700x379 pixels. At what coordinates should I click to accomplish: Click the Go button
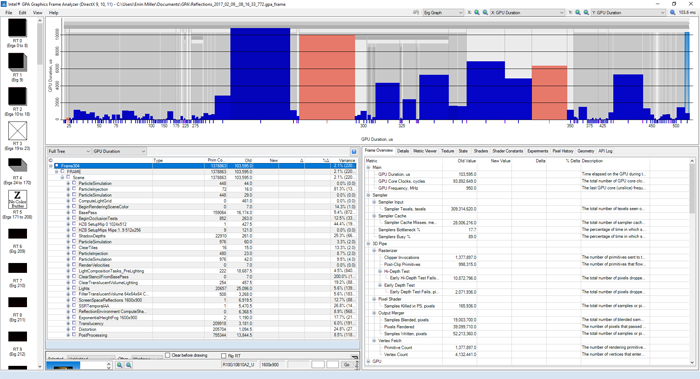click(347, 365)
